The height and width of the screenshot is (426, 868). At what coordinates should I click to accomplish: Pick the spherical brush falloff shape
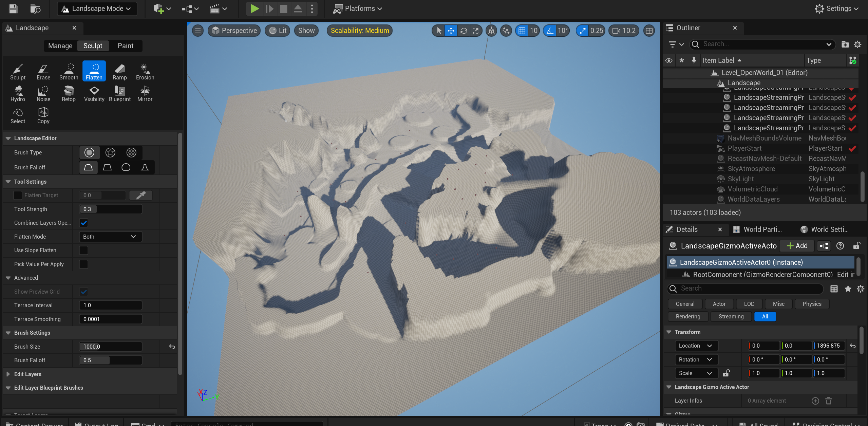[x=126, y=167]
